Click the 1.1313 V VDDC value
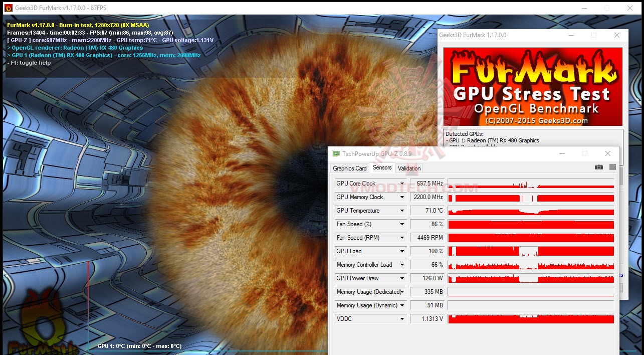The image size is (644, 355). click(x=427, y=319)
